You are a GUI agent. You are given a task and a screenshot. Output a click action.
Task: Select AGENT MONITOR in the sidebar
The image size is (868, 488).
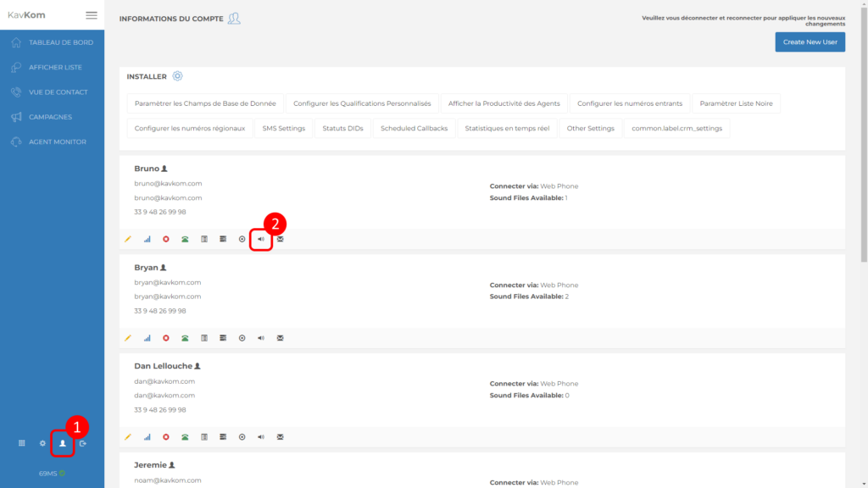click(x=57, y=141)
